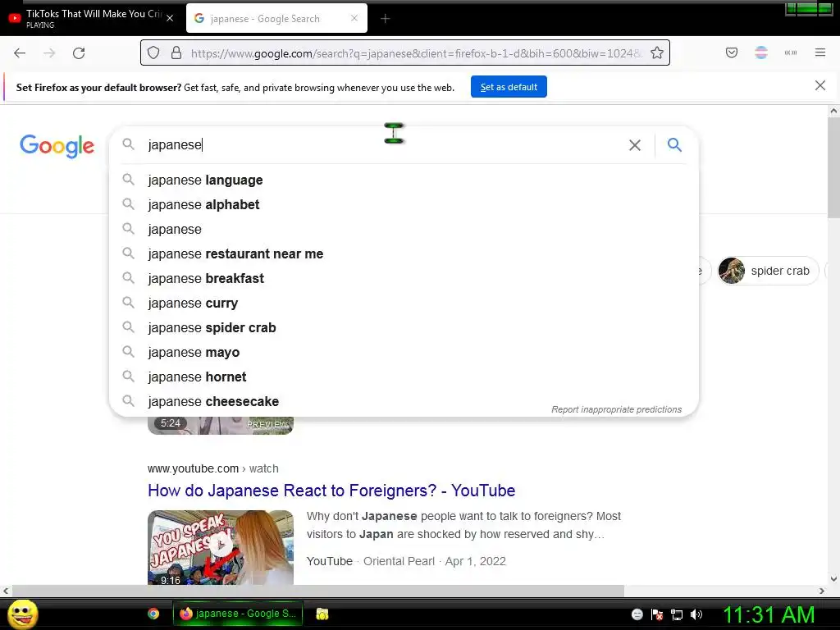This screenshot has width=840, height=630.
Task: Open How do Japanese React to Foreigners link
Action: pyautogui.click(x=331, y=491)
